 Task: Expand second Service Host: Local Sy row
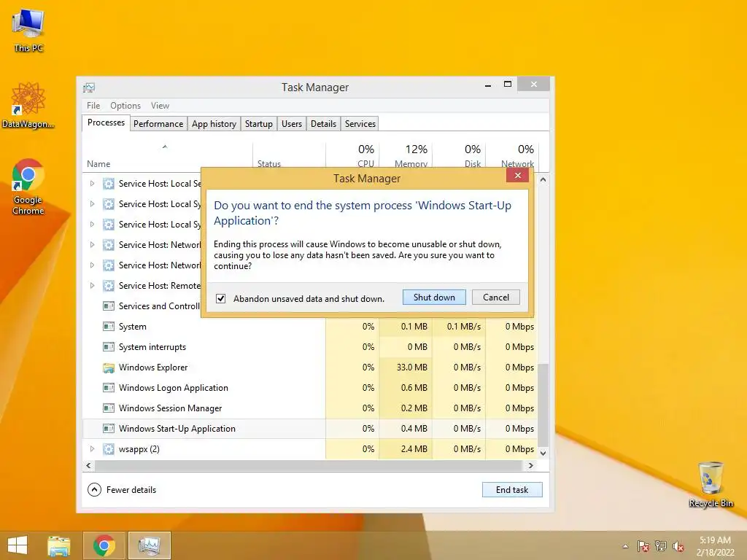point(92,204)
